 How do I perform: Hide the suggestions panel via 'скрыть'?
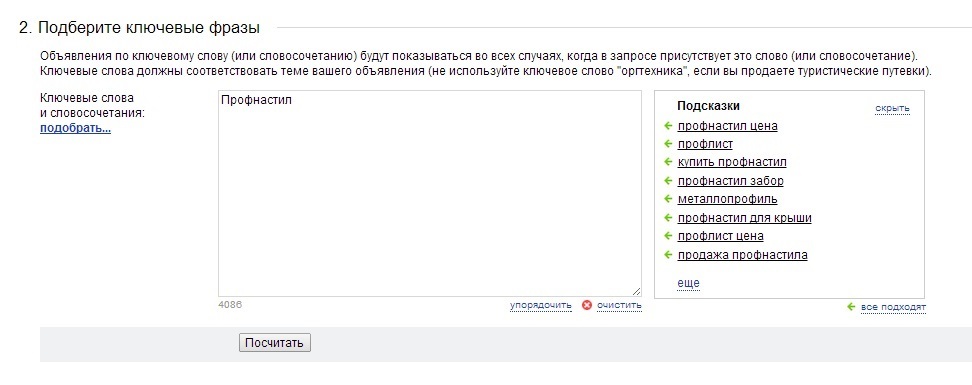(892, 108)
